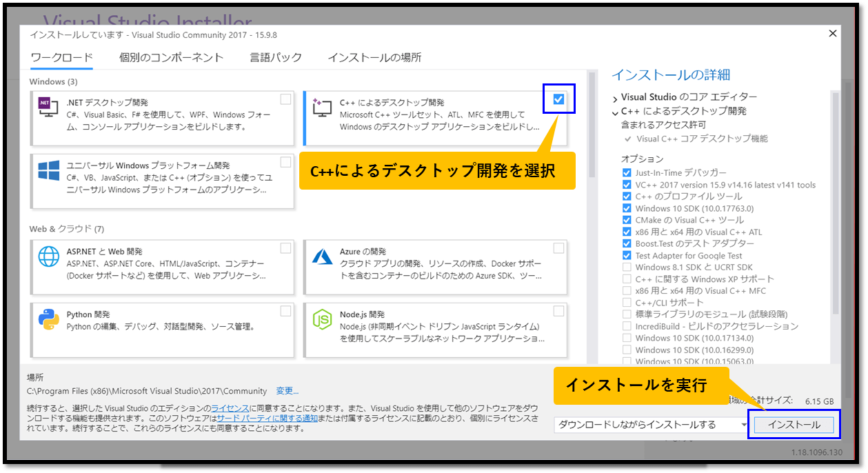Open the ダウンロードしながらインストールする dropdown

click(652, 425)
